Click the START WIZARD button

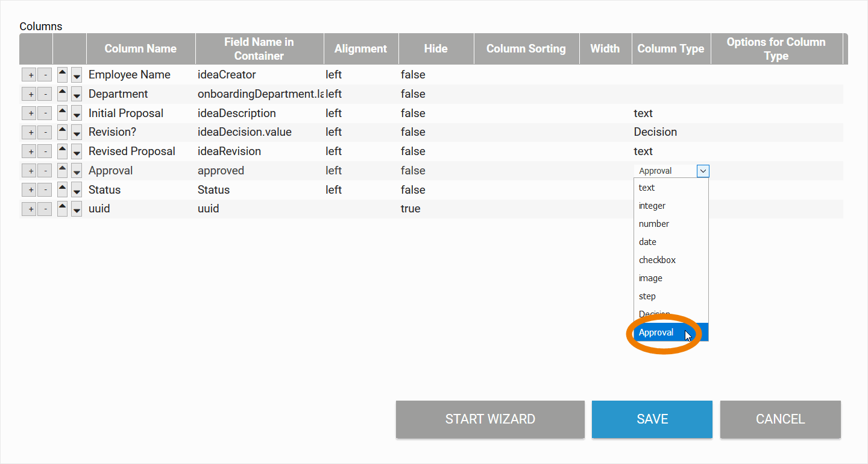pyautogui.click(x=490, y=419)
